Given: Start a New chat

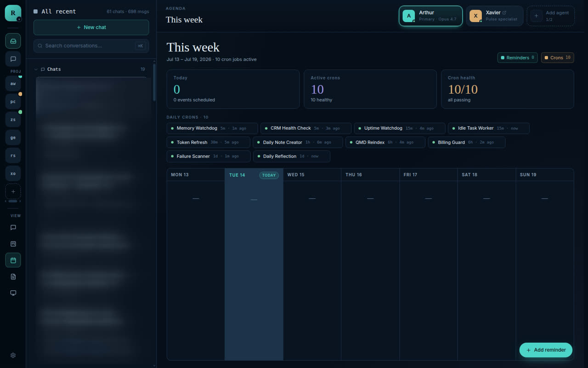Looking at the screenshot, I should [91, 27].
